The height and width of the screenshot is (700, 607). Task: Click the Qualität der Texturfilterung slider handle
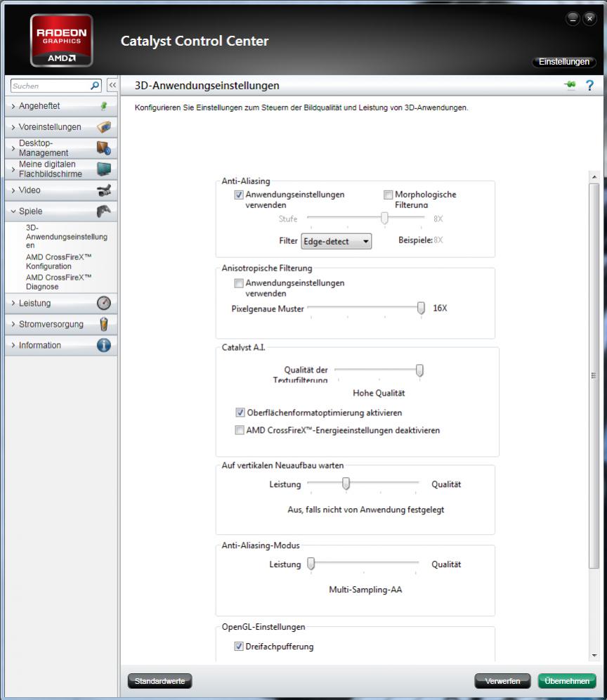tap(419, 370)
